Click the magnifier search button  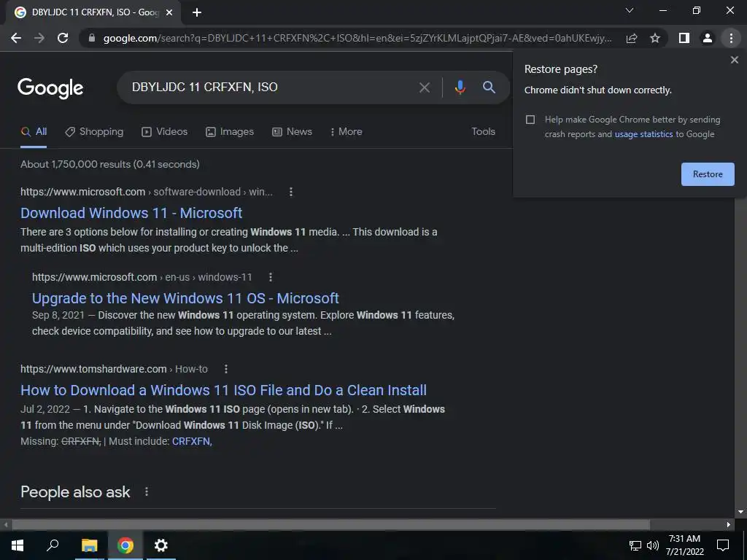(x=489, y=87)
